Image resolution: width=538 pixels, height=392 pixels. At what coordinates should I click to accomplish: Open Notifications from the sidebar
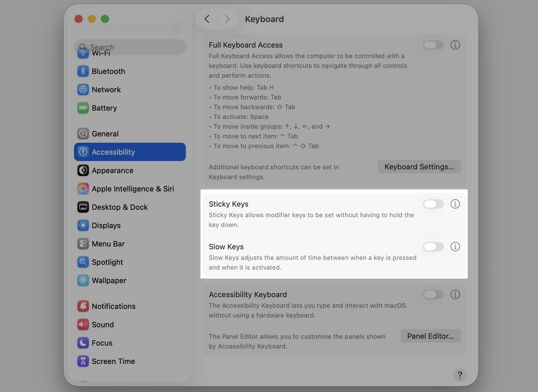130,306
